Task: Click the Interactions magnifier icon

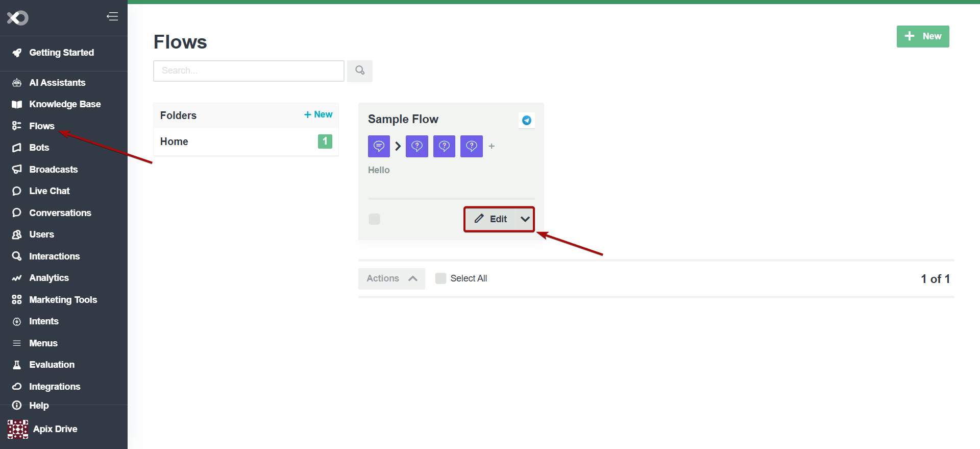Action: click(17, 256)
